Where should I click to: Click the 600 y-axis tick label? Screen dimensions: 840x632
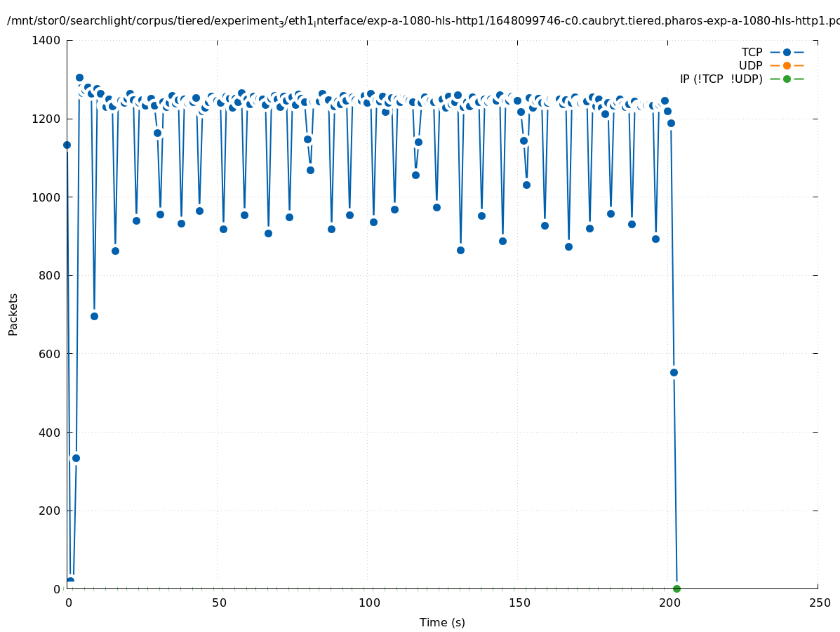pyautogui.click(x=49, y=354)
